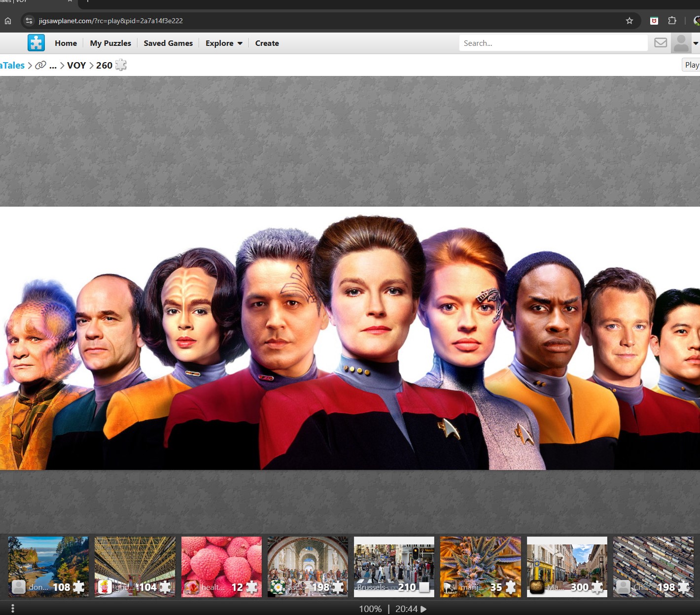Expand the user account dropdown arrow

click(x=696, y=43)
